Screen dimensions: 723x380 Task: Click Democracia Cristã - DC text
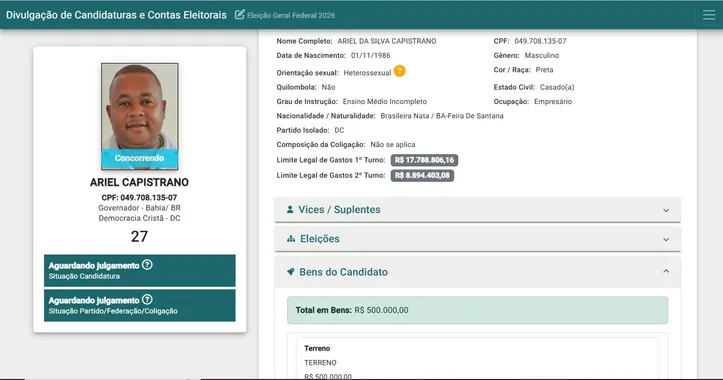[x=139, y=218]
